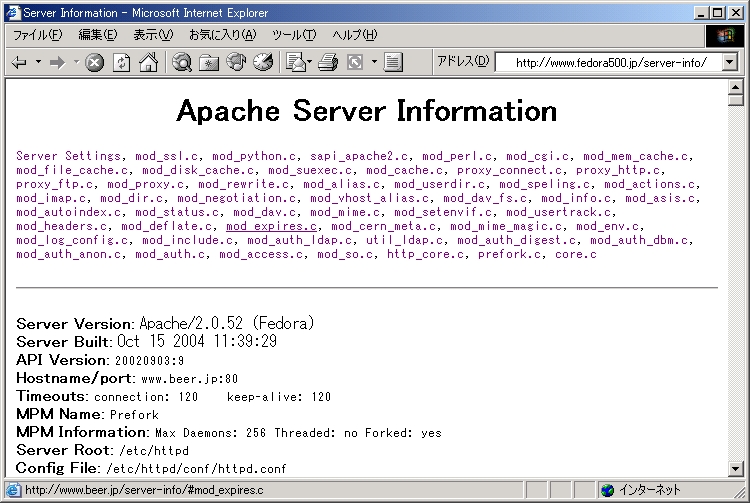Open the Search toolbar icon

click(182, 62)
